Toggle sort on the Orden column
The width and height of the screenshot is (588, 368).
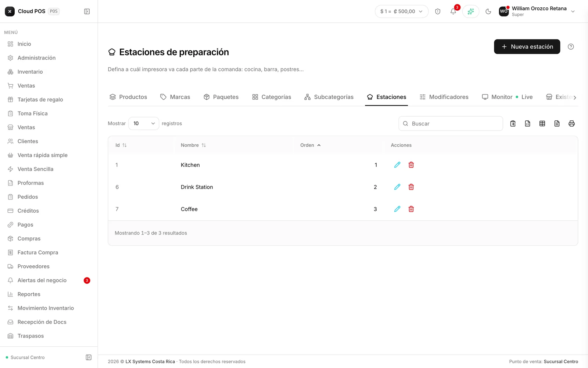(311, 145)
